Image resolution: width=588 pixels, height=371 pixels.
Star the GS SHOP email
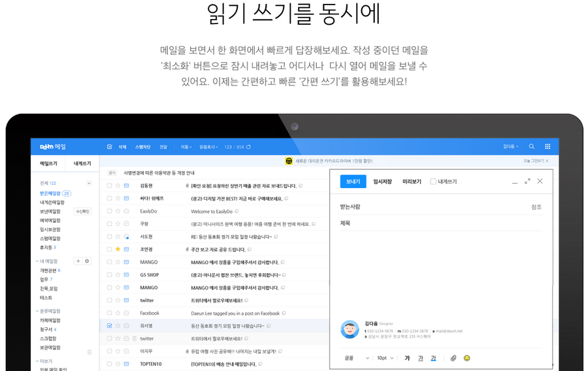pos(118,275)
